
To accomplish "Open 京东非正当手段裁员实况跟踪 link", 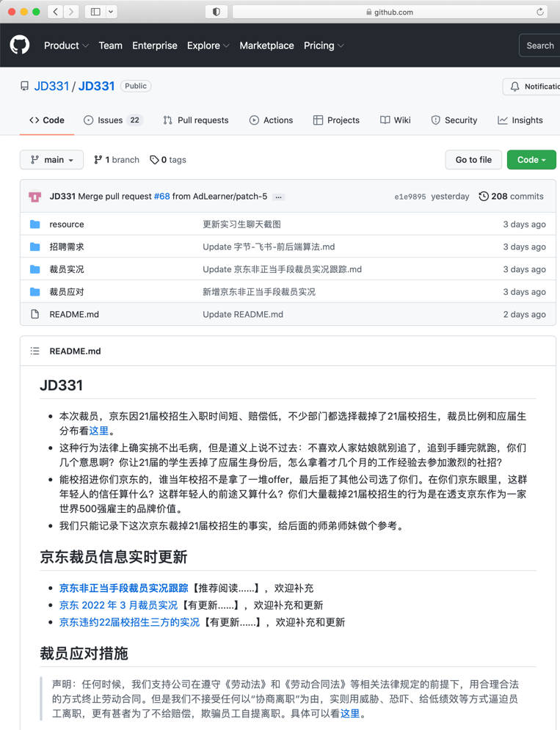I will coord(124,588).
